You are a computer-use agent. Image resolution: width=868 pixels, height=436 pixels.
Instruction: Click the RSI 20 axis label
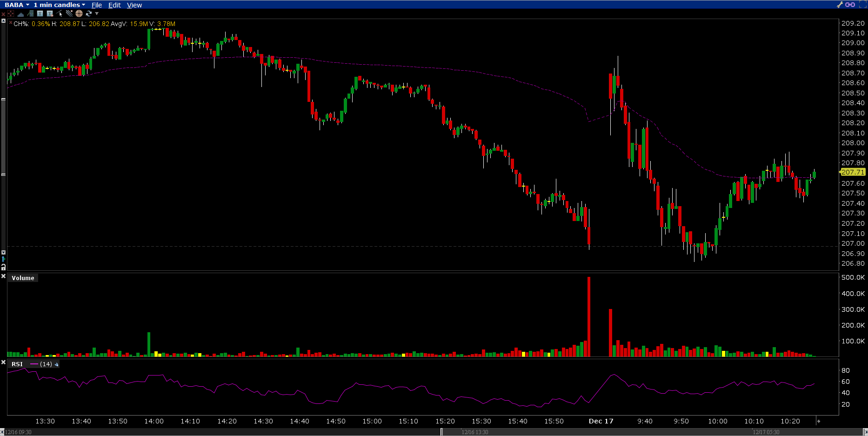(846, 404)
